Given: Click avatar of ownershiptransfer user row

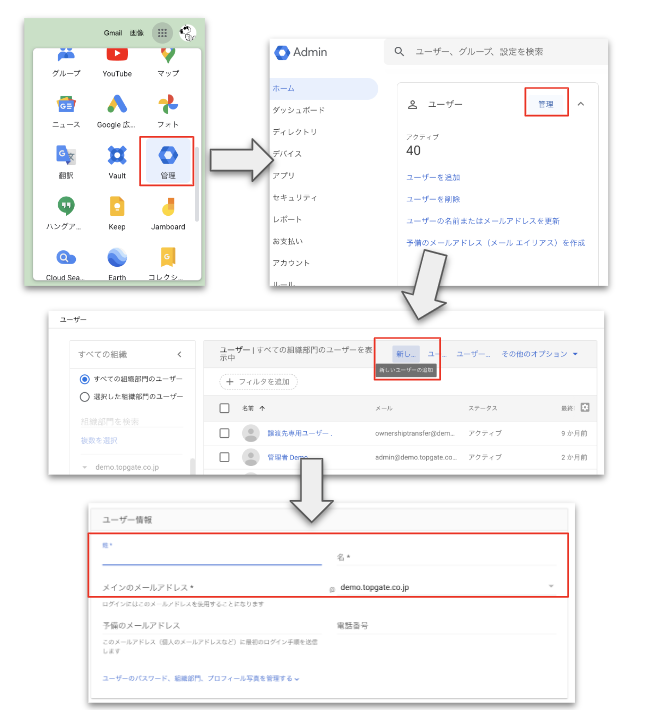Looking at the screenshot, I should click(250, 433).
